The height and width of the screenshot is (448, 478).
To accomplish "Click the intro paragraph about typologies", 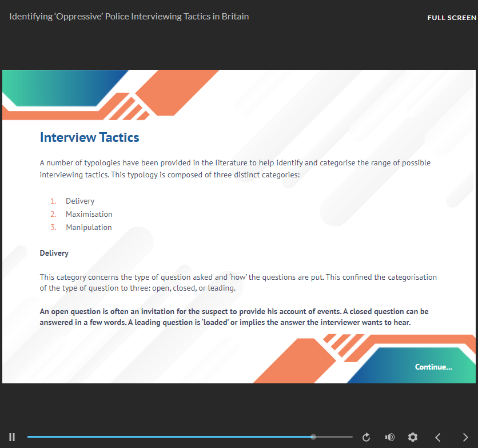I will pyautogui.click(x=234, y=169).
